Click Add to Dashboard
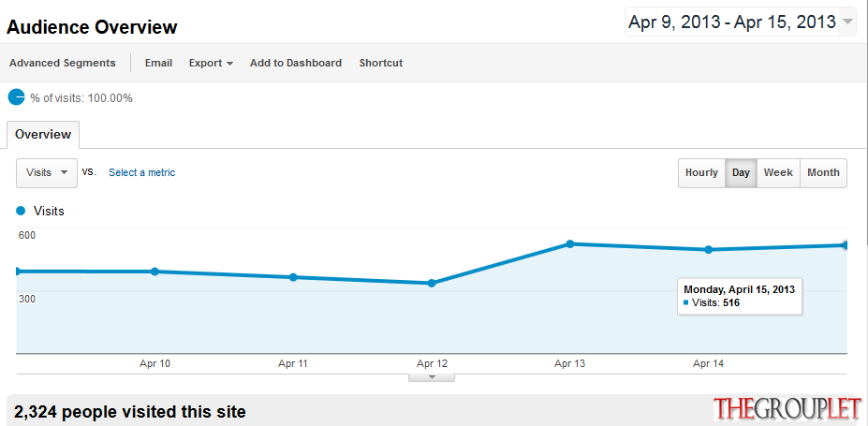The width and height of the screenshot is (868, 426). [296, 63]
